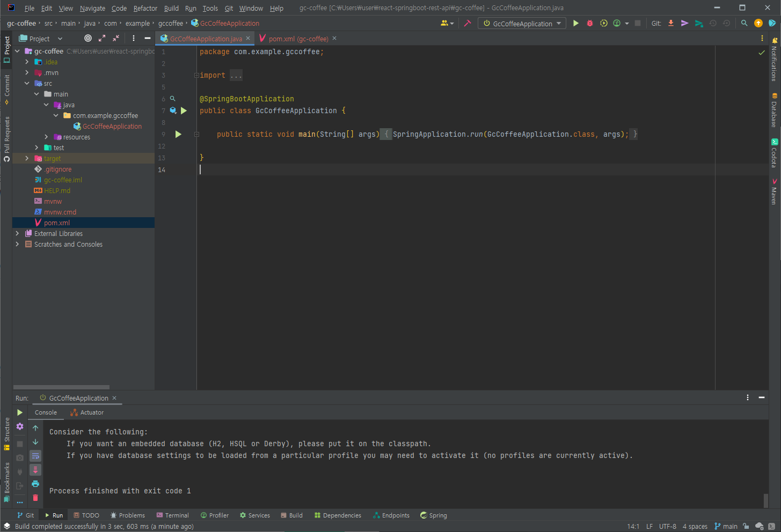Open Run panel settings gear
Image resolution: width=781 pixels, height=532 pixels.
click(x=20, y=426)
